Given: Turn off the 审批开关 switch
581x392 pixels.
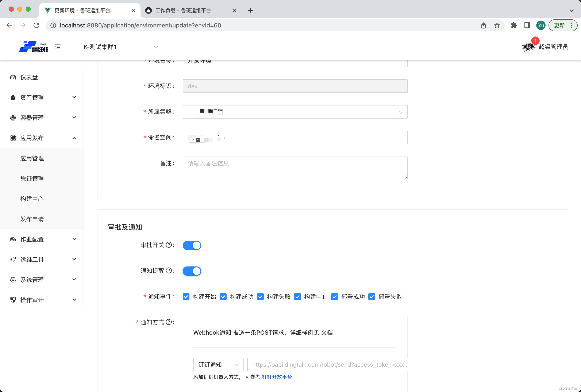Looking at the screenshot, I should (x=192, y=245).
